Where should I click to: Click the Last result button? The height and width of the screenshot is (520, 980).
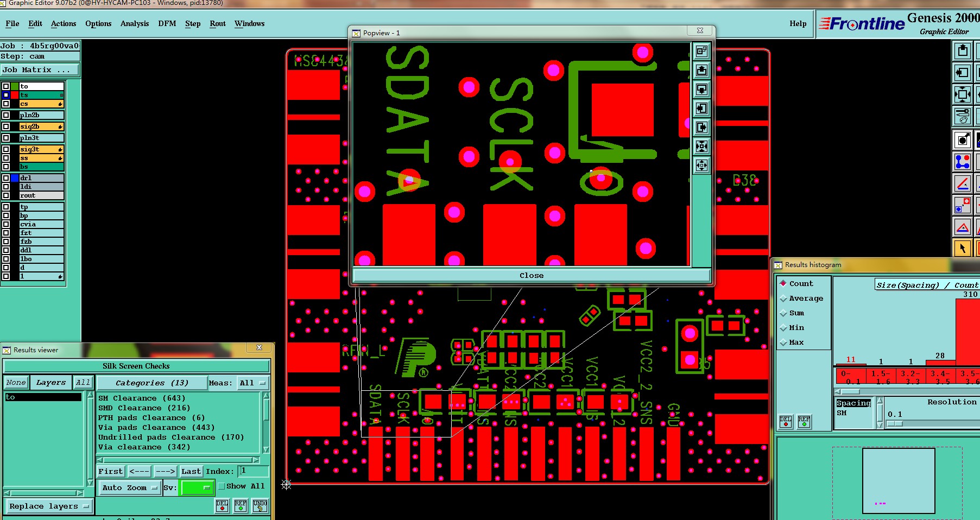pyautogui.click(x=191, y=471)
